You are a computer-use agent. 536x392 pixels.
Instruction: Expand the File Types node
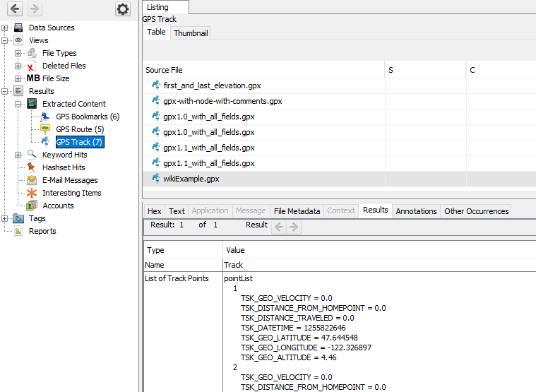(18, 53)
